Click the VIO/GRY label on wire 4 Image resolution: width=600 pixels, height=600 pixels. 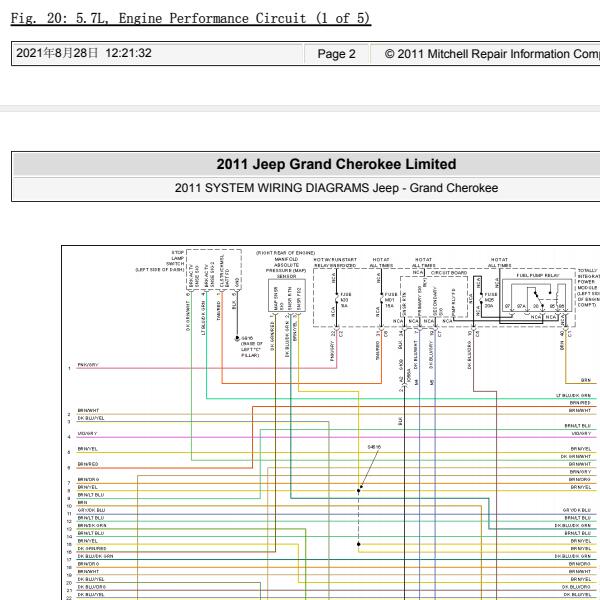[87, 434]
